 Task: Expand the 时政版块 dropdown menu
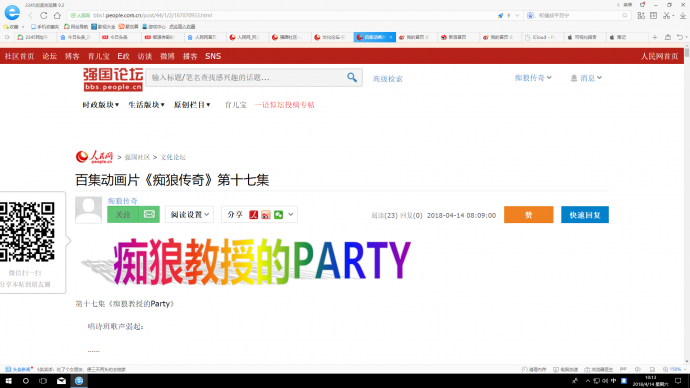(x=101, y=105)
